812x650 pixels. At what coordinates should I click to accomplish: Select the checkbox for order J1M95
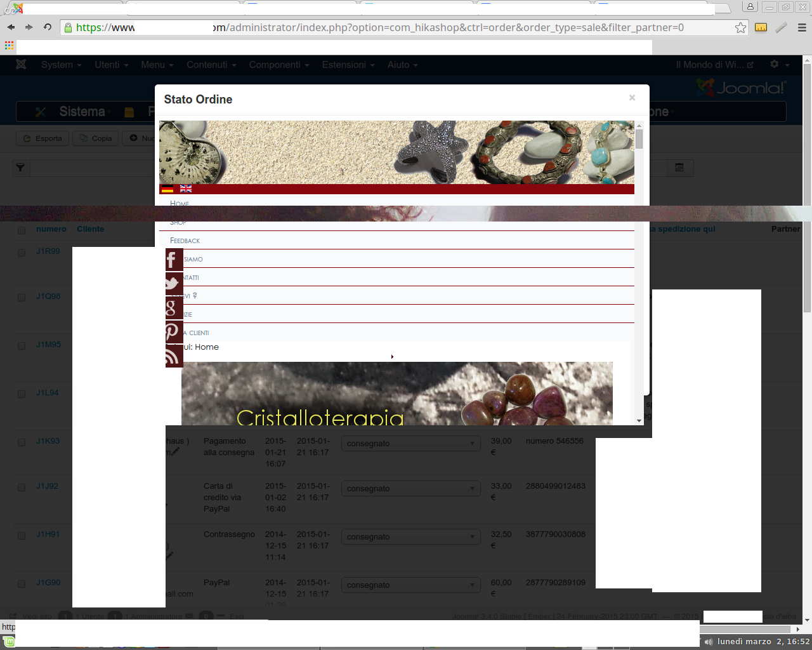point(22,346)
